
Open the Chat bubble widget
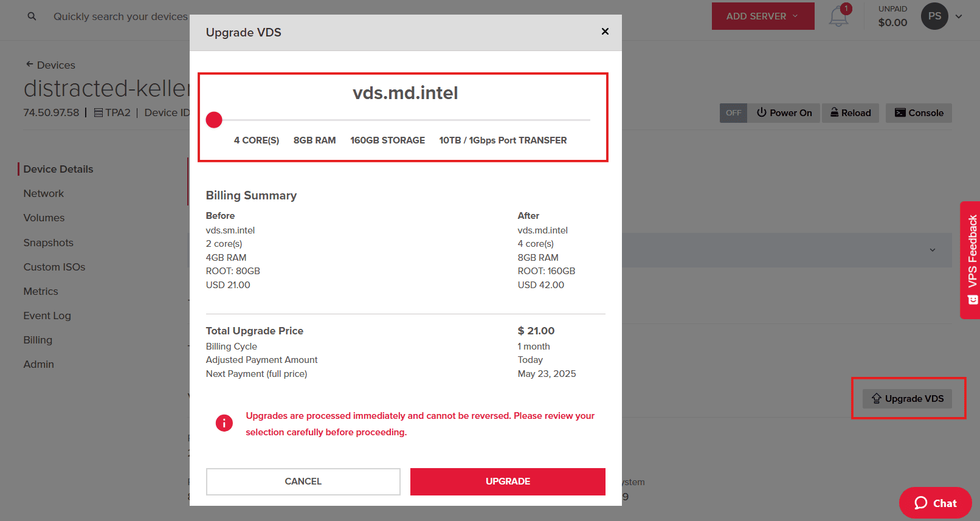coord(935,503)
